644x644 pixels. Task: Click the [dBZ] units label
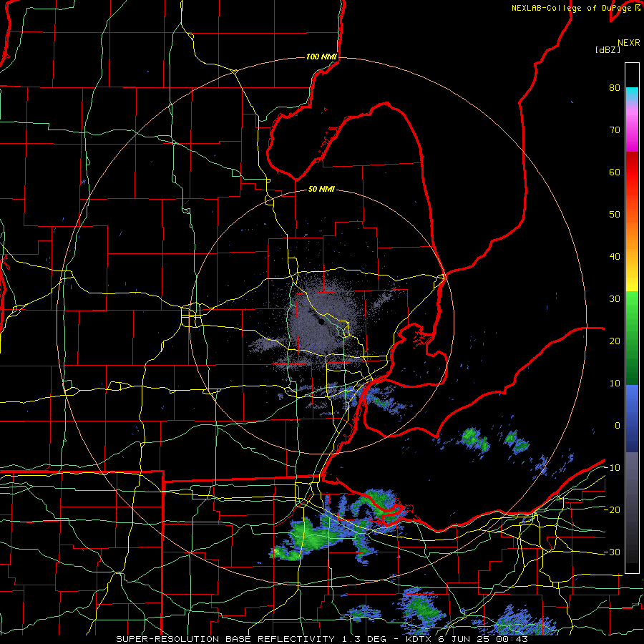coord(608,49)
